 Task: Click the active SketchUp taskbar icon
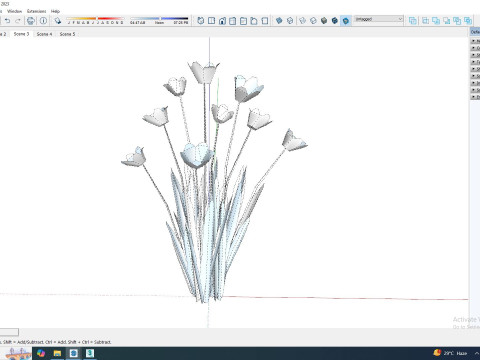pyautogui.click(x=74, y=353)
